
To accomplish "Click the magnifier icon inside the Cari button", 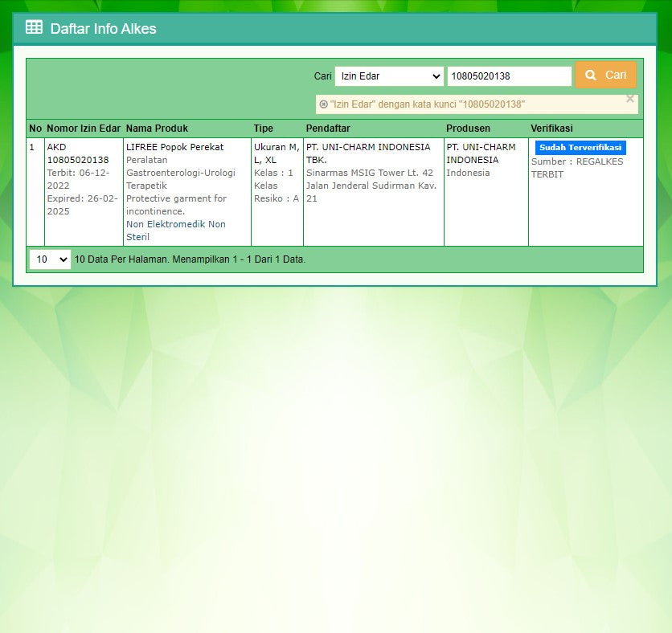I will click(x=592, y=74).
